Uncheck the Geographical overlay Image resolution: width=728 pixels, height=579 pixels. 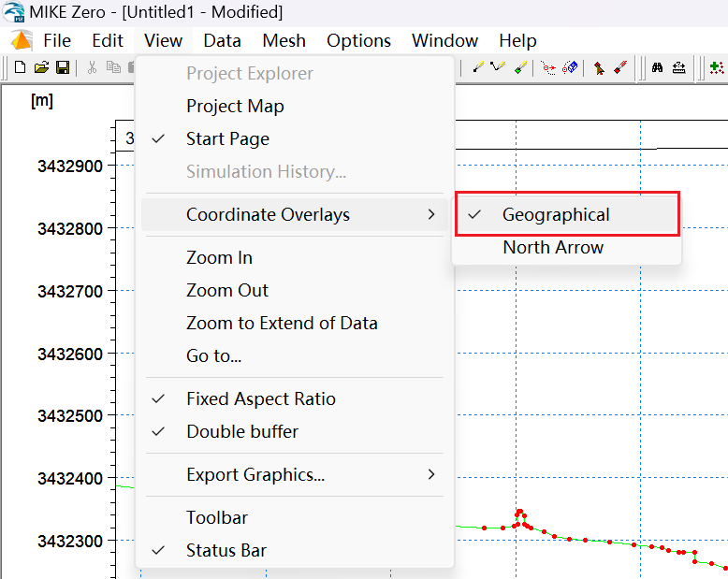(x=567, y=215)
